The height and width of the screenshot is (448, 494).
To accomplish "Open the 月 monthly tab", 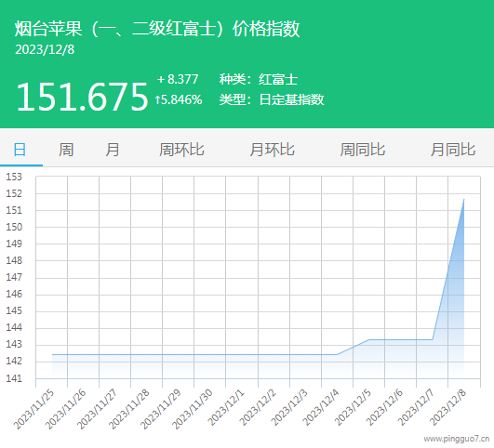I will (x=113, y=150).
